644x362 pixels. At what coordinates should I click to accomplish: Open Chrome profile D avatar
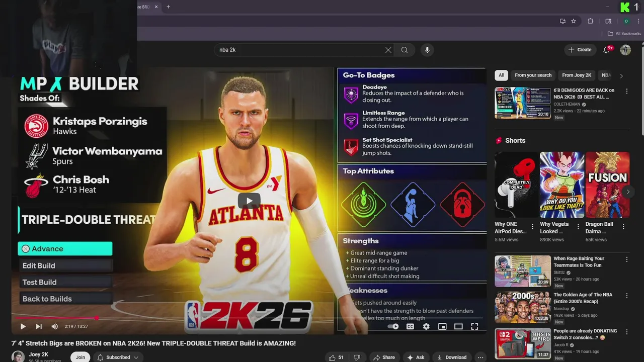pyautogui.click(x=626, y=21)
